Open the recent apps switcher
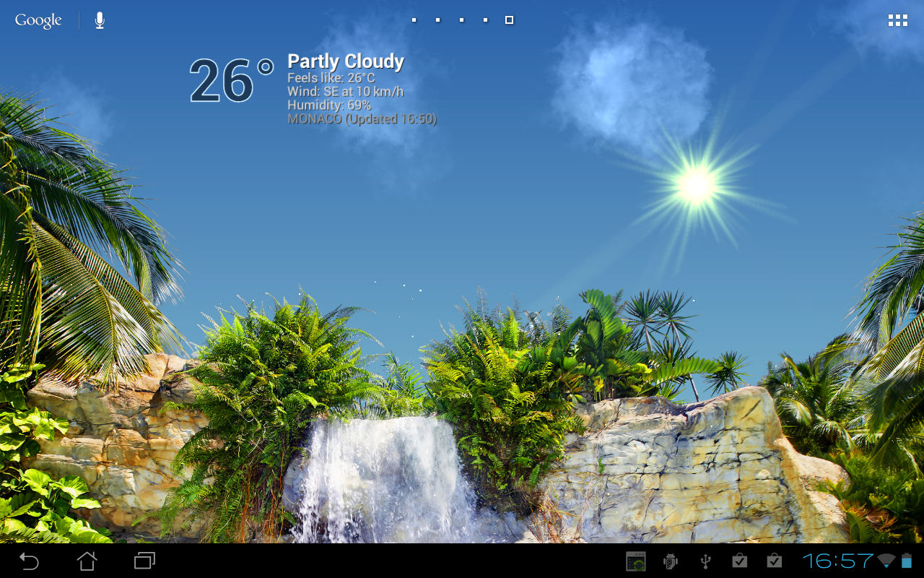924x578 pixels. [x=145, y=561]
